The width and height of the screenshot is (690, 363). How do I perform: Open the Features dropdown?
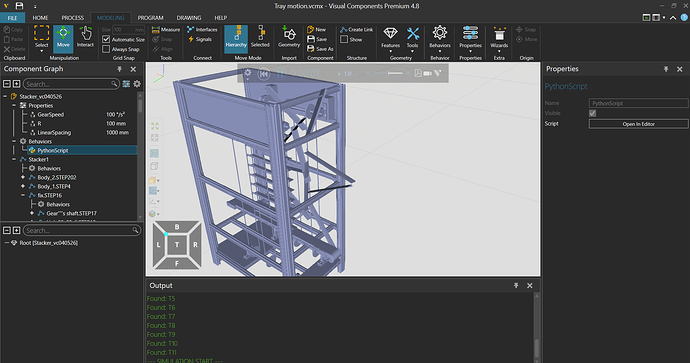[x=390, y=39]
